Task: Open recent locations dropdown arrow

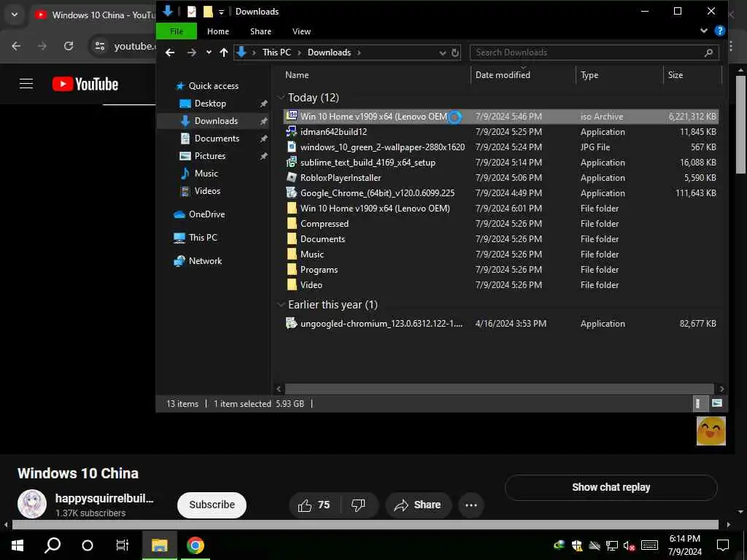Action: [209, 52]
